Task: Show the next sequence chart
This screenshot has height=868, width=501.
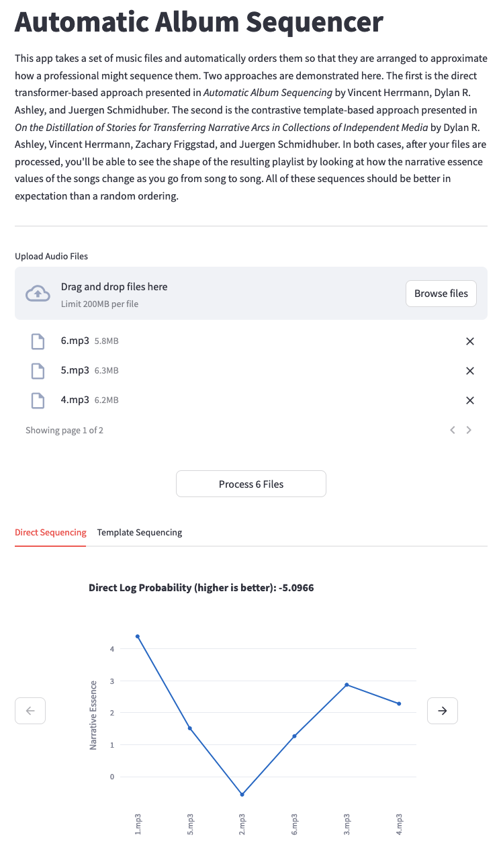Action: 443,710
